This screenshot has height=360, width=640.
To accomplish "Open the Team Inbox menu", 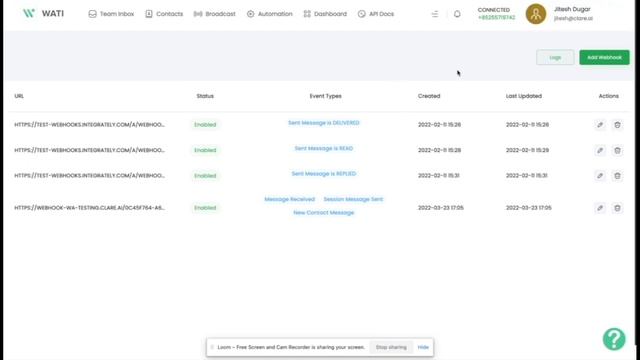I will (x=111, y=14).
